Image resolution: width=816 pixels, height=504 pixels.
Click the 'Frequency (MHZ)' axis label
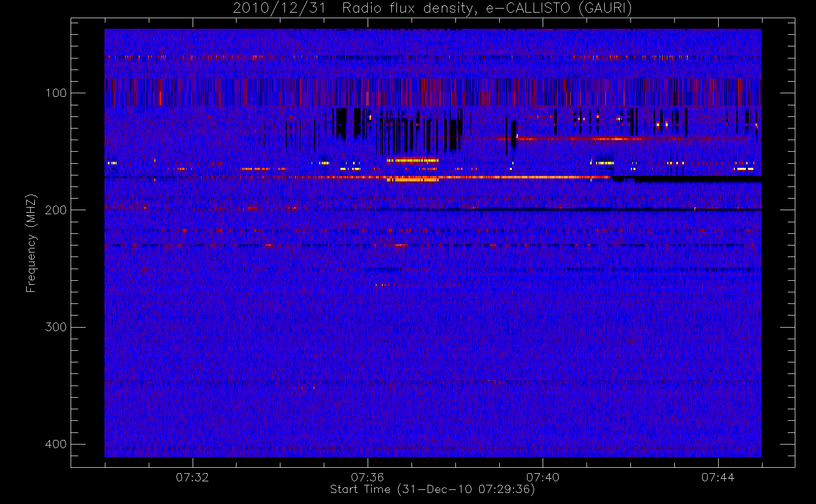pyautogui.click(x=31, y=243)
